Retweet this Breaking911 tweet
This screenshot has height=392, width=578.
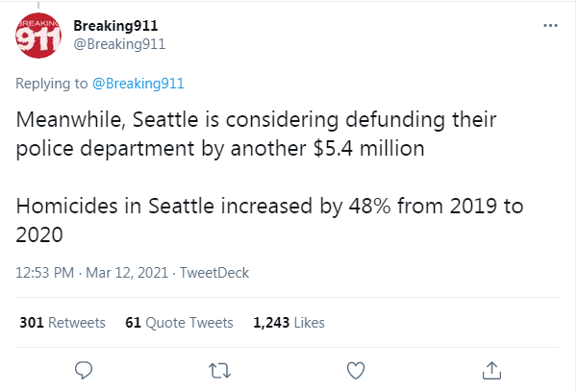point(219,371)
